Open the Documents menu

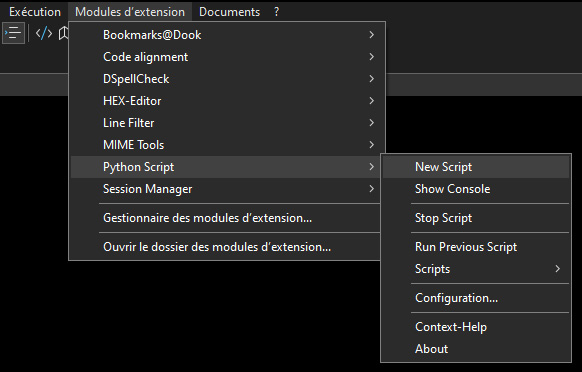point(229,12)
